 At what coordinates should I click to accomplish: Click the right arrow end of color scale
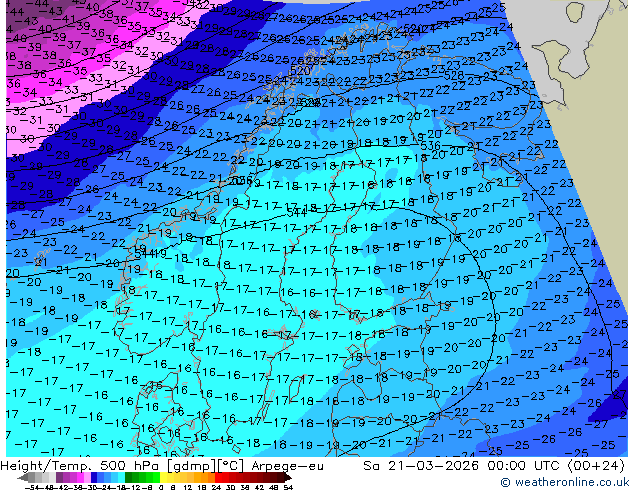click(288, 478)
